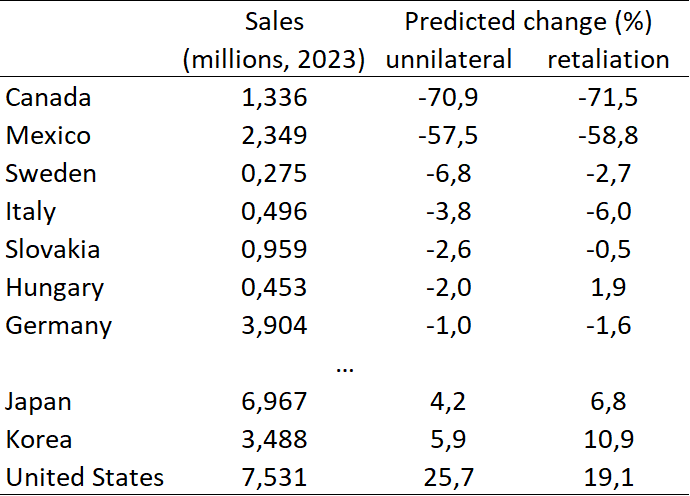
Task: Select the Mexico country cell
Action: click(48, 135)
